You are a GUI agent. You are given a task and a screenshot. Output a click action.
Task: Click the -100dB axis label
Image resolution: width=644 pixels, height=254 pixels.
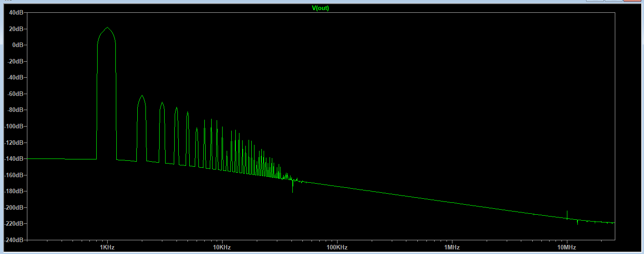(x=14, y=126)
